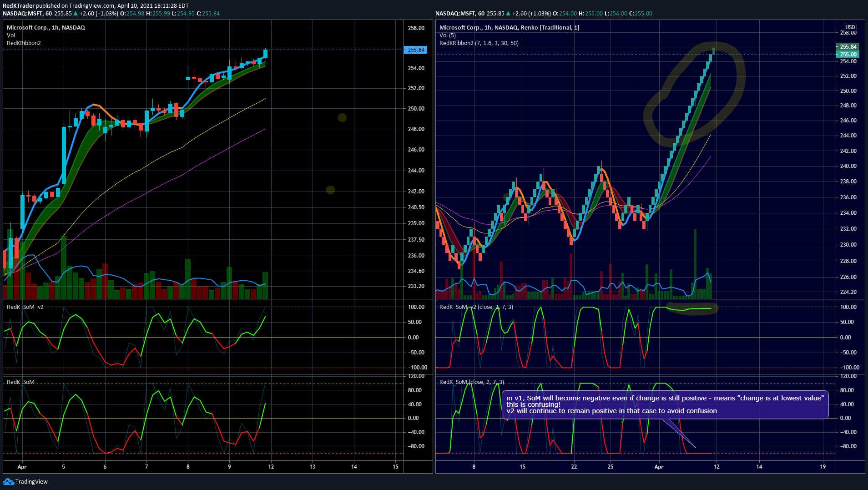Image resolution: width=868 pixels, height=490 pixels.
Task: Click the green 255.84 price tag on the right axis
Action: pos(848,47)
